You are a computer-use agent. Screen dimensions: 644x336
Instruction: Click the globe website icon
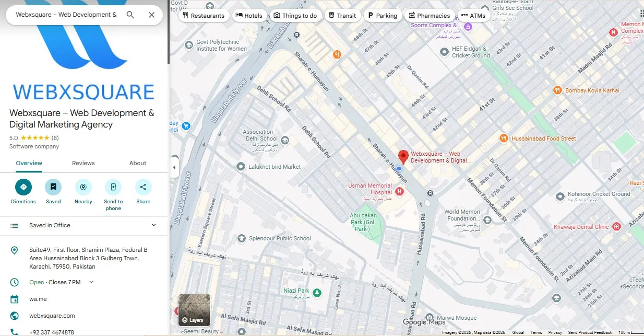point(15,316)
